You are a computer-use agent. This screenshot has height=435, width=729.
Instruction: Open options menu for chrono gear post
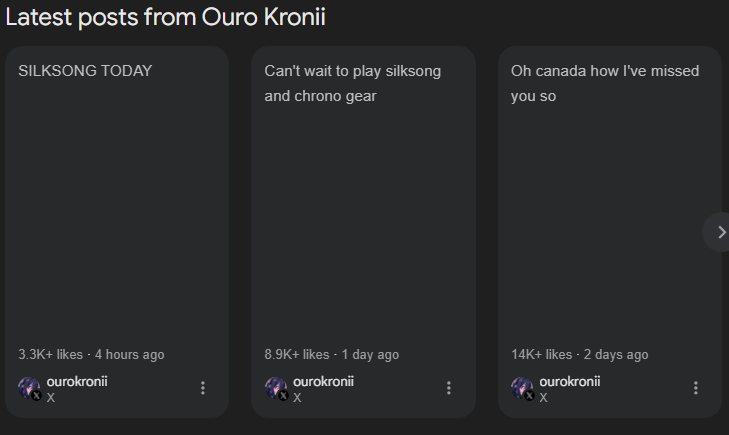449,388
